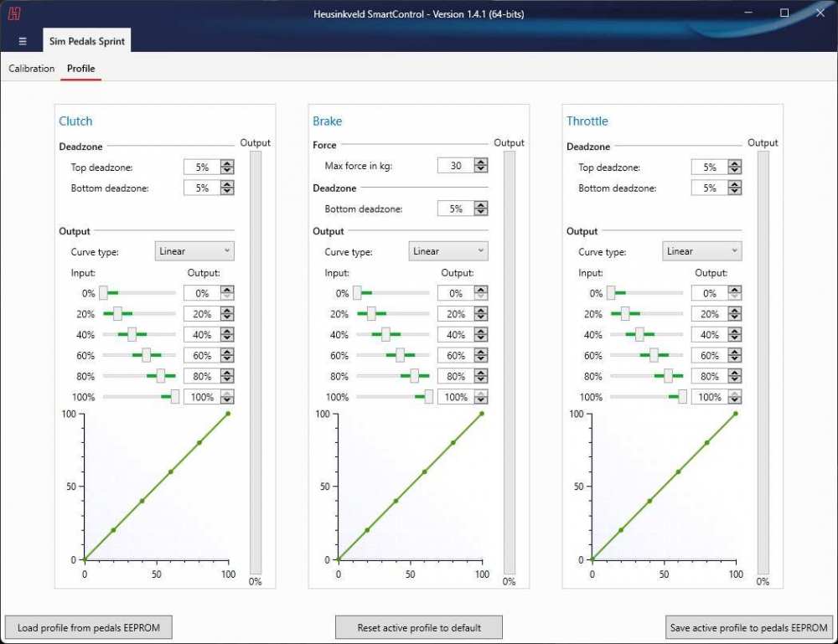Click the Brake curve graph
The height and width of the screenshot is (644, 838).
point(411,487)
